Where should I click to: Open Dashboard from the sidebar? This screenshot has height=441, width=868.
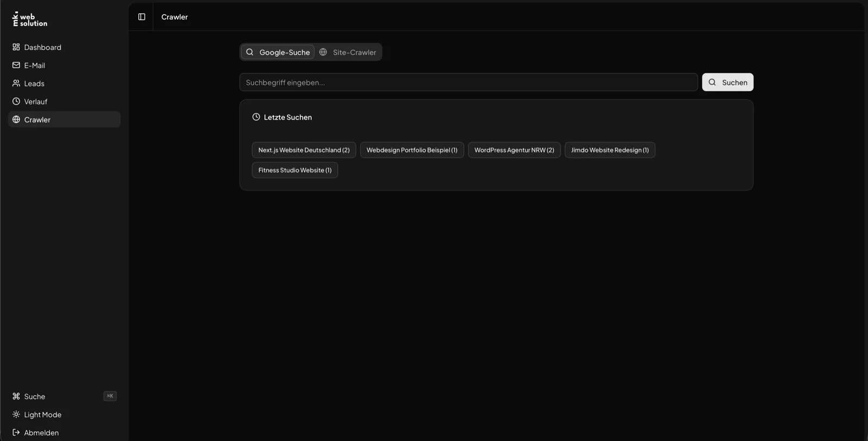(64, 47)
